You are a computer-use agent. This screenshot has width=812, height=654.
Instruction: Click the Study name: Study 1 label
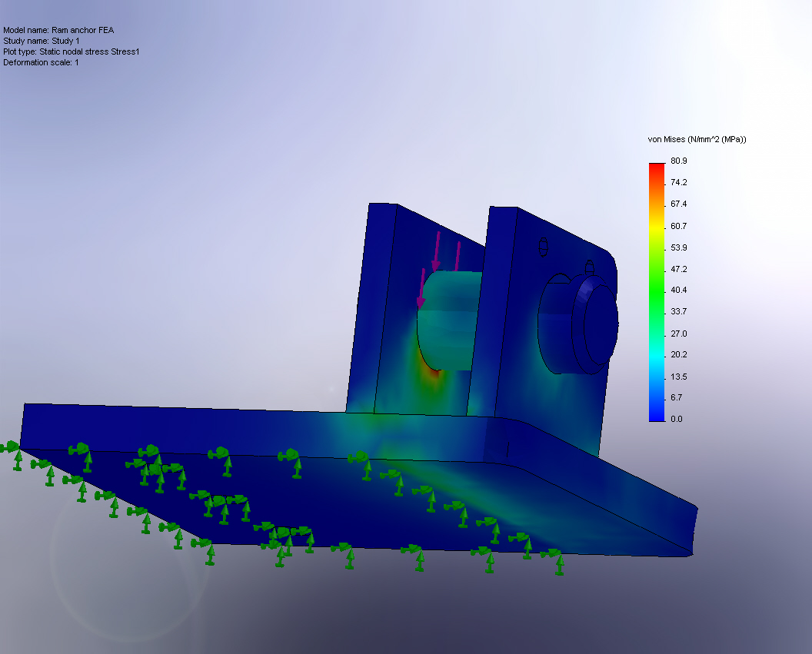[42, 41]
